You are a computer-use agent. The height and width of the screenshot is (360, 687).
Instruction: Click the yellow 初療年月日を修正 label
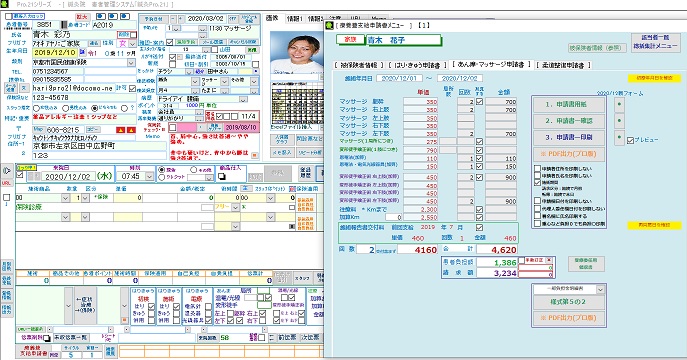point(654,78)
